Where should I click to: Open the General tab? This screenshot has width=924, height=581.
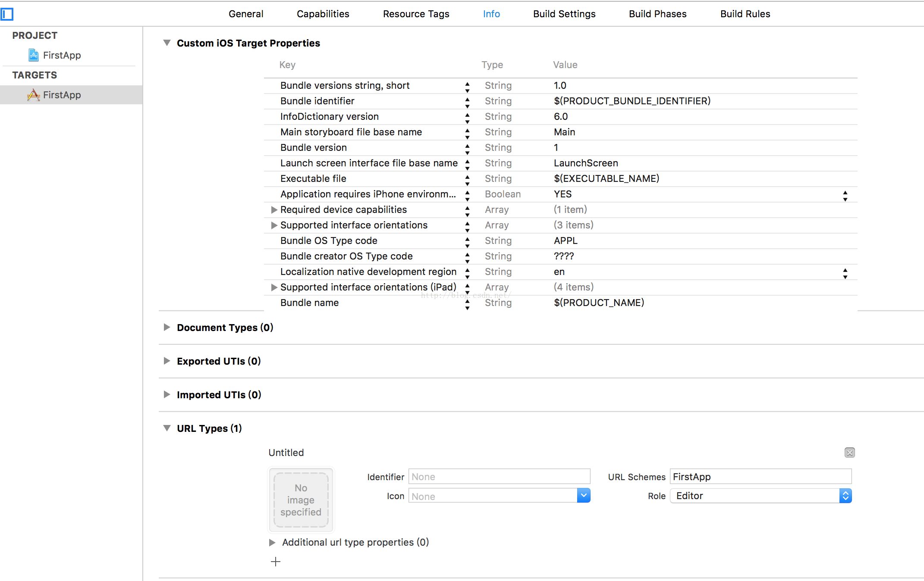pos(246,14)
